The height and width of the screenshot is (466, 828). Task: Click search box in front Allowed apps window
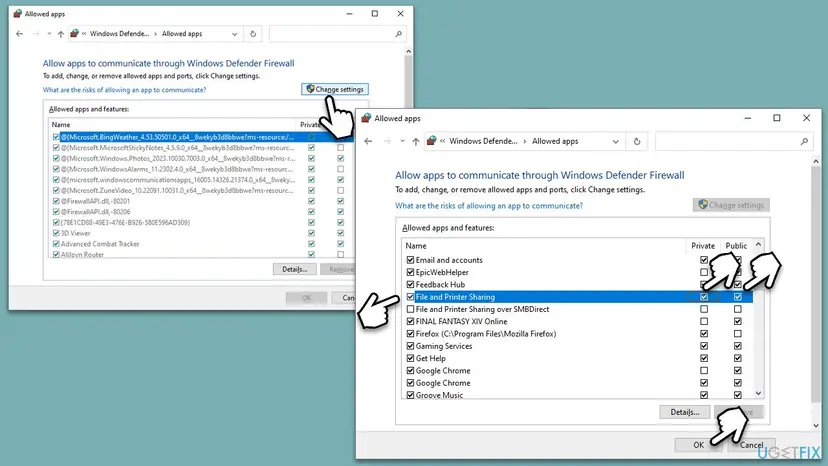tap(732, 141)
